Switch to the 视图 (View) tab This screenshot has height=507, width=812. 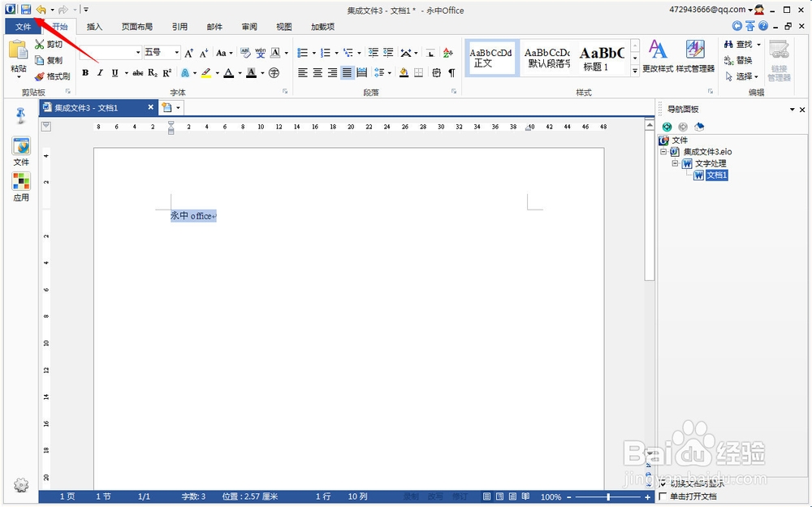[283, 27]
